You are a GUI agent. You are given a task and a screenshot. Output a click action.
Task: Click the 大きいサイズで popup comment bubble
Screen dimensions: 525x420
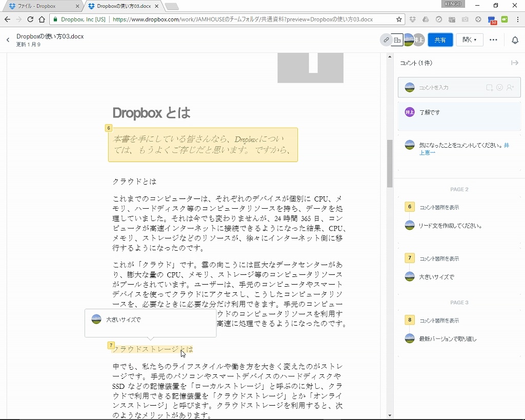coord(151,323)
